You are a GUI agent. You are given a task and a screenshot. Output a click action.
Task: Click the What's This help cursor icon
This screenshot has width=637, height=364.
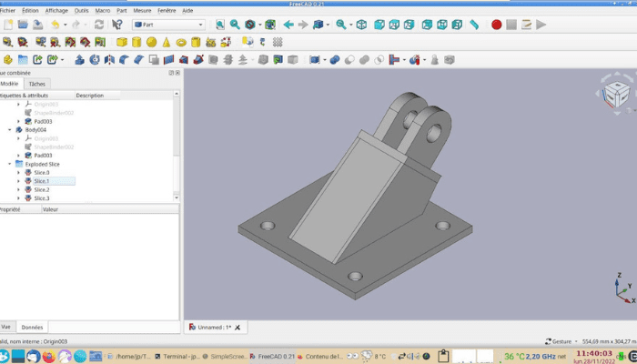(x=117, y=25)
